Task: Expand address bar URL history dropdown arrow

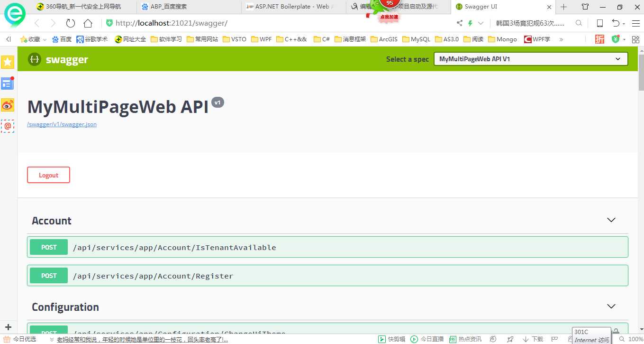Action: 481,23
